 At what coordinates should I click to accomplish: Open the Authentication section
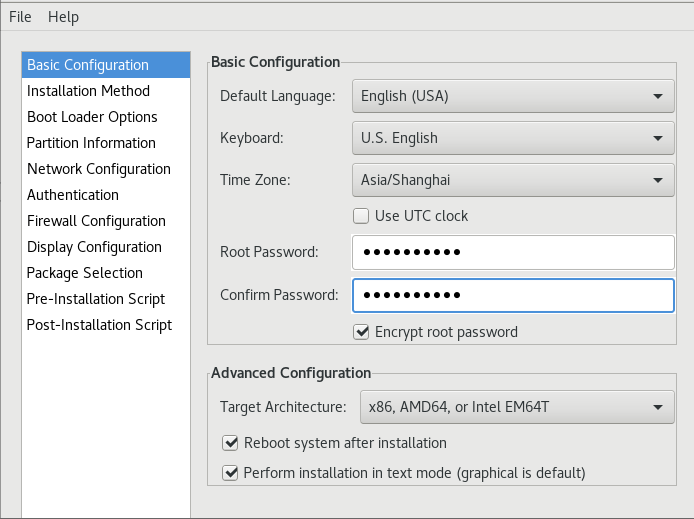tap(73, 195)
